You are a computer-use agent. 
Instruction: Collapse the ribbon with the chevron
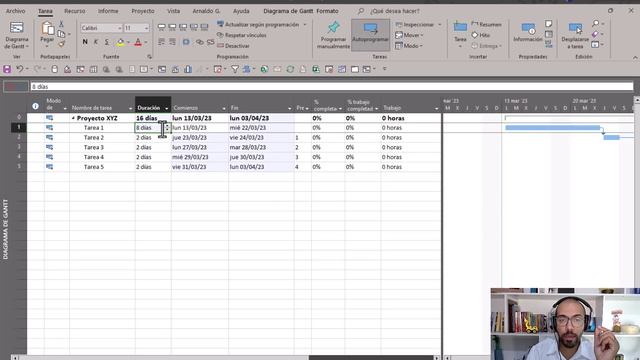tap(635, 58)
